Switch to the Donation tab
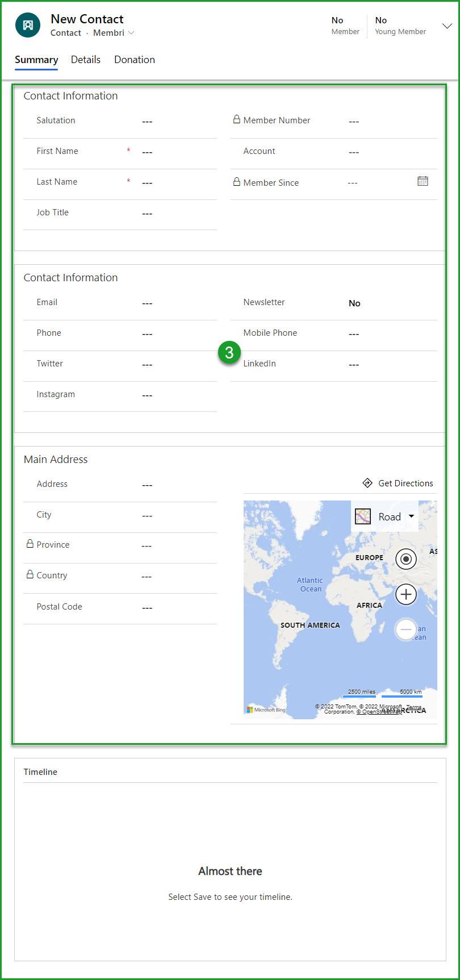The height and width of the screenshot is (980, 460). point(135,60)
